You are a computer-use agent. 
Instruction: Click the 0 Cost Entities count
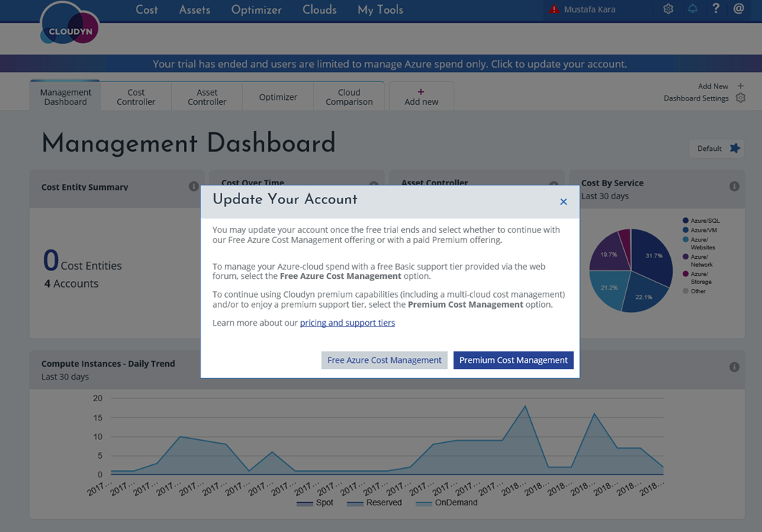(82, 261)
